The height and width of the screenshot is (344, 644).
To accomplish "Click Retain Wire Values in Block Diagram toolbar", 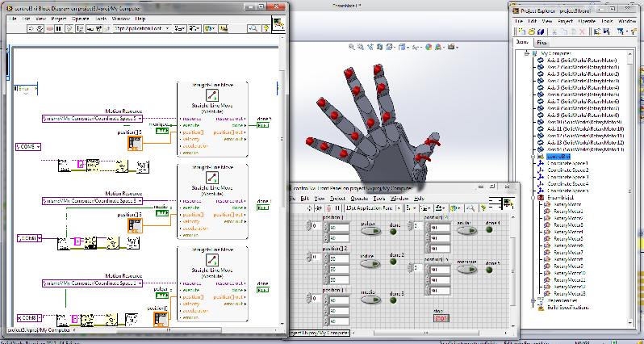I will tap(80, 28).
